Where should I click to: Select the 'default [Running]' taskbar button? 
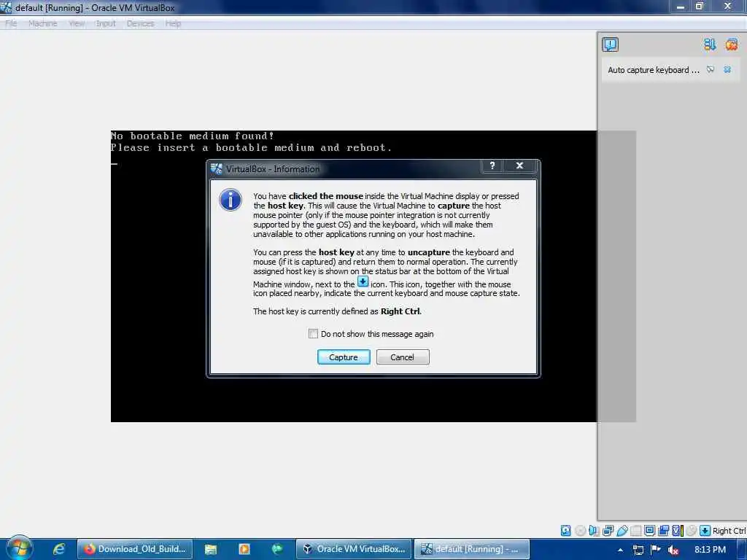pos(472,549)
